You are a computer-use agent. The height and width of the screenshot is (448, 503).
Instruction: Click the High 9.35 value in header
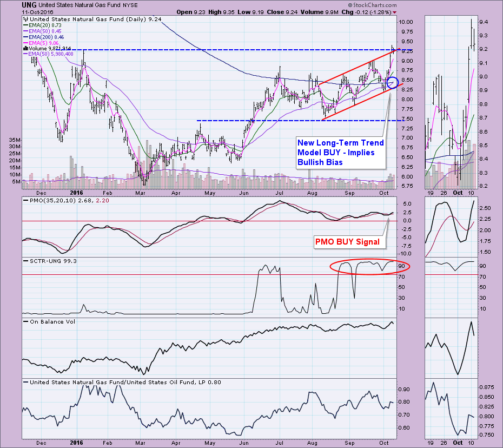[222, 12]
